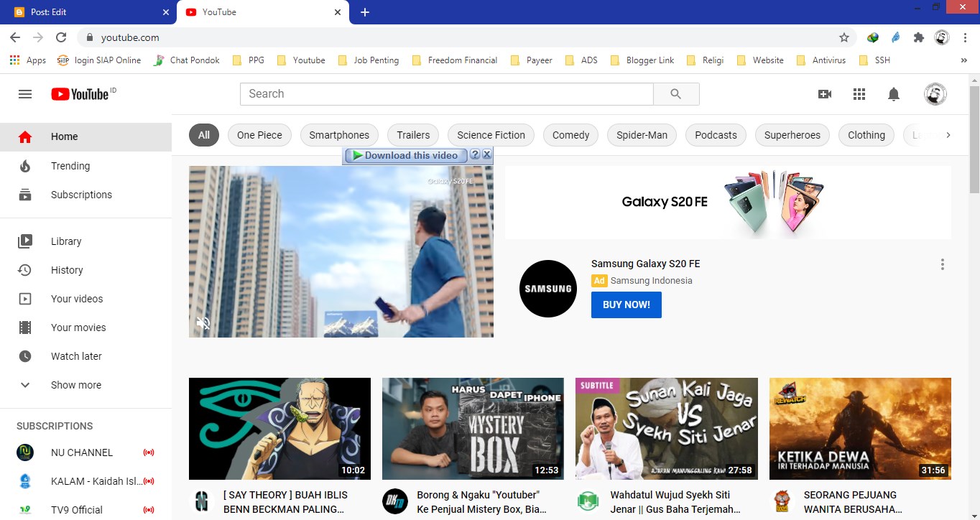Open the create video camera icon
The image size is (980, 520).
[x=825, y=94]
